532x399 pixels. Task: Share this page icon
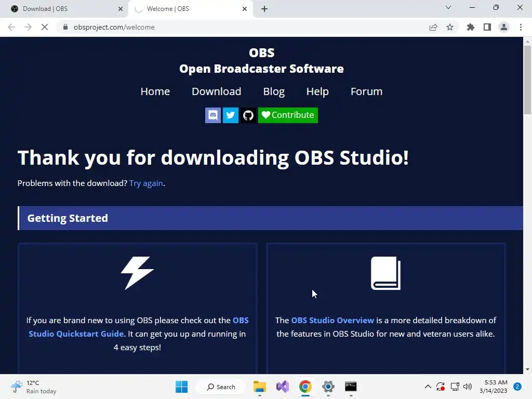coord(433,27)
